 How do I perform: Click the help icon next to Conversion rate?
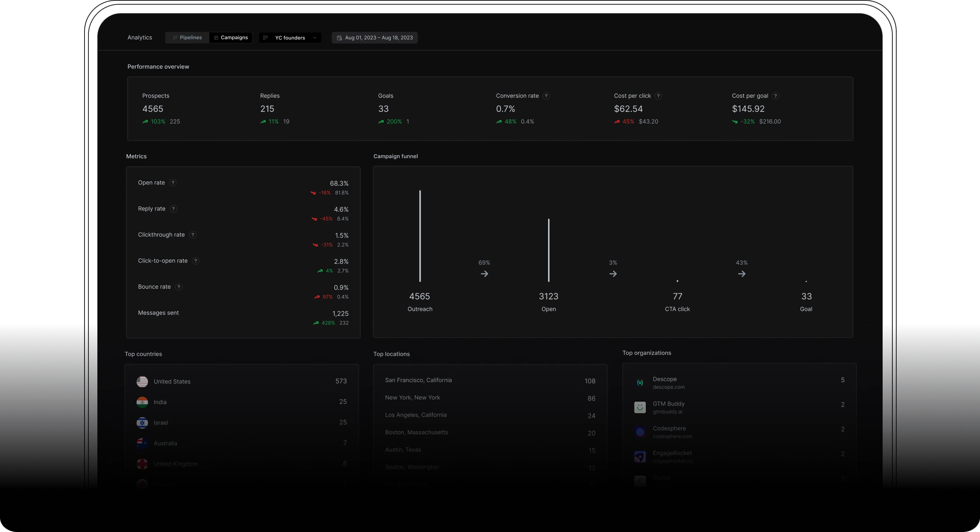[x=546, y=96]
